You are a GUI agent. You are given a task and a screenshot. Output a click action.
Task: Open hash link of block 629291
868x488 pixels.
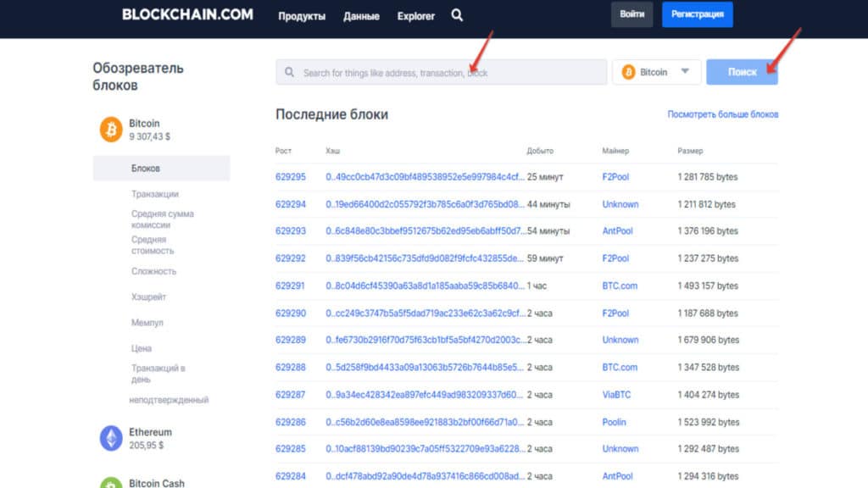pyautogui.click(x=426, y=286)
